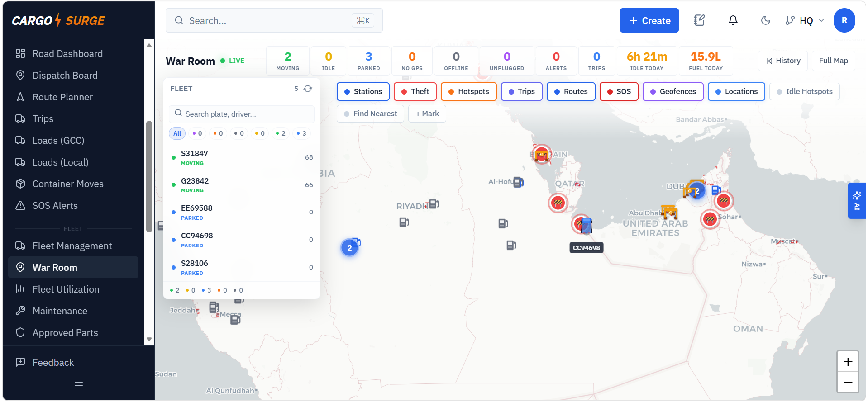Click the Create button

tap(649, 20)
